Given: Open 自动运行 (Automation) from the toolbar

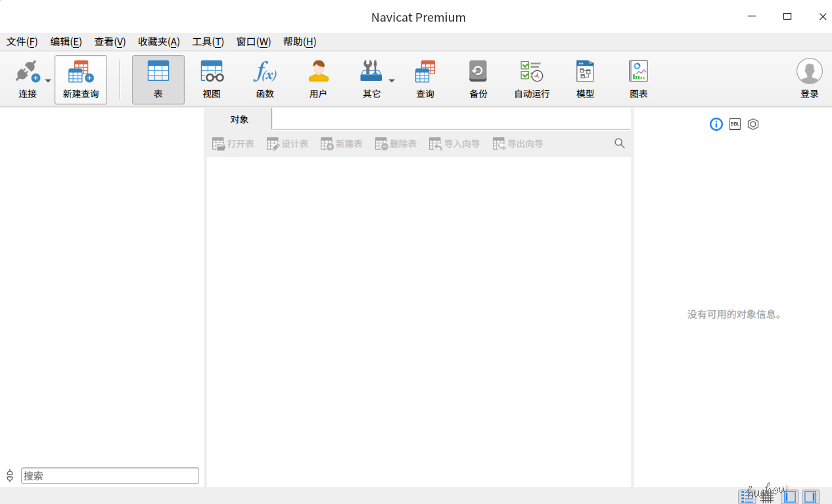Looking at the screenshot, I should coord(532,80).
